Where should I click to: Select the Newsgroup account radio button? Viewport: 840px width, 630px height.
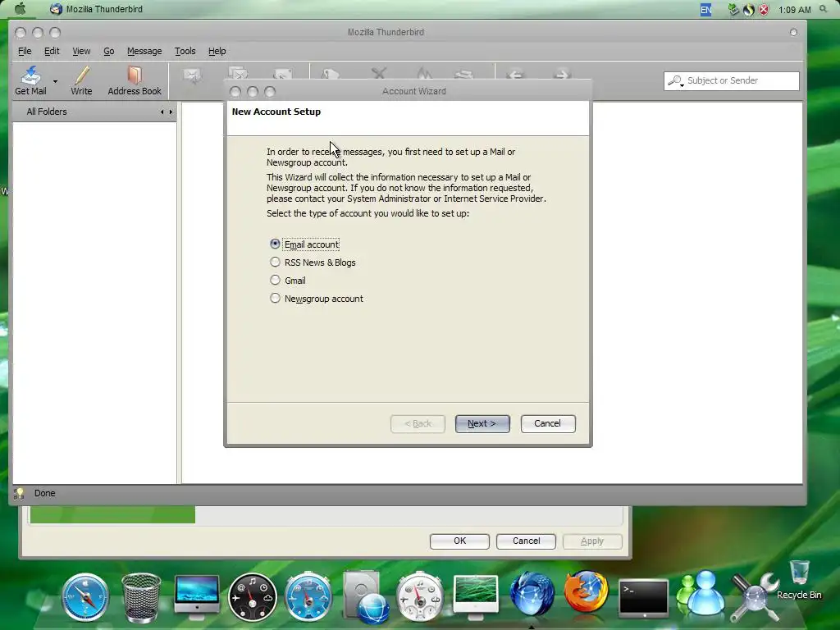275,298
